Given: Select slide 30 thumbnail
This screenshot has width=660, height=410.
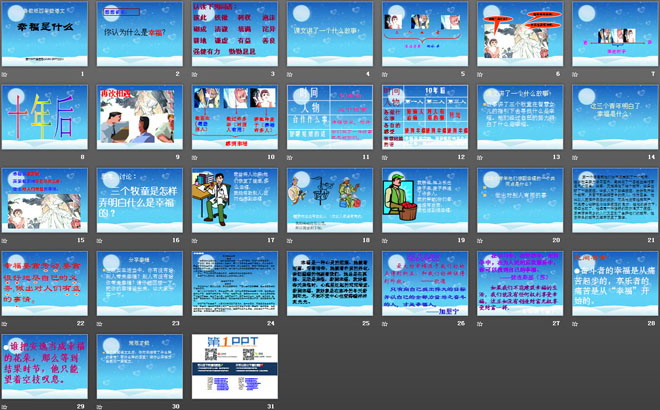Looking at the screenshot, I should point(140,366).
